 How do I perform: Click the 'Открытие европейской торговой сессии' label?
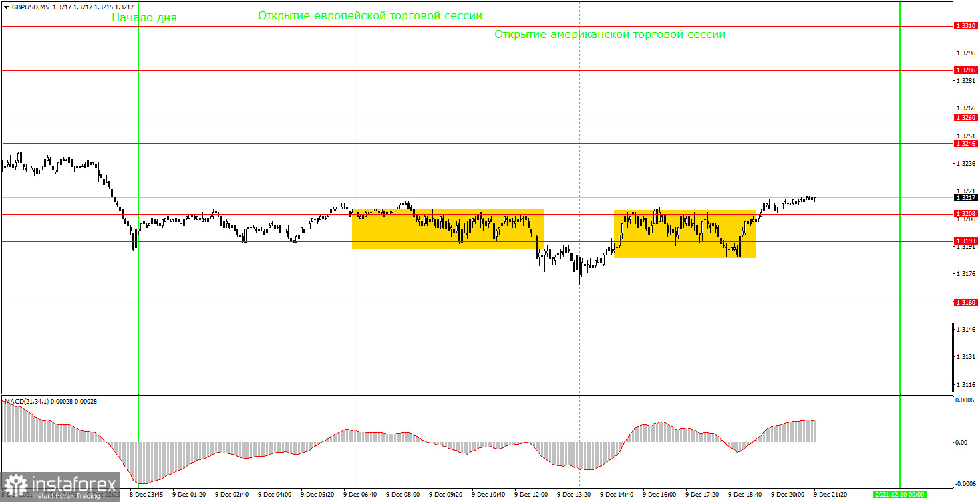point(370,15)
